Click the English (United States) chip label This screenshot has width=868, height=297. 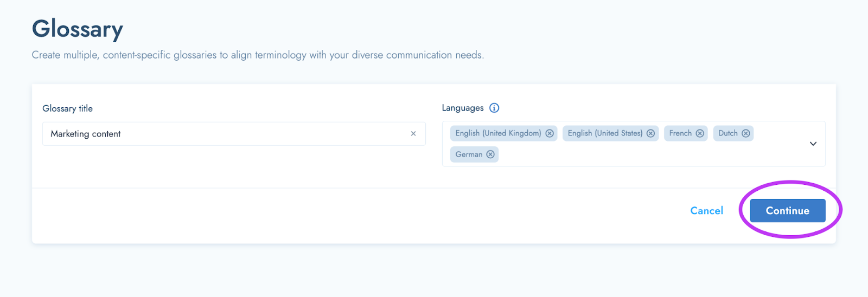tap(605, 133)
